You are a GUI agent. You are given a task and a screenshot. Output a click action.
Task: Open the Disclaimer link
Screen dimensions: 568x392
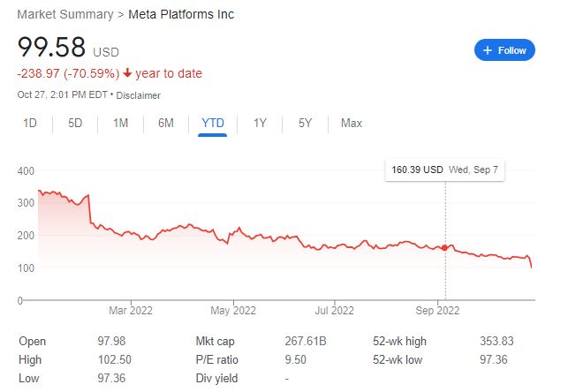[138, 95]
